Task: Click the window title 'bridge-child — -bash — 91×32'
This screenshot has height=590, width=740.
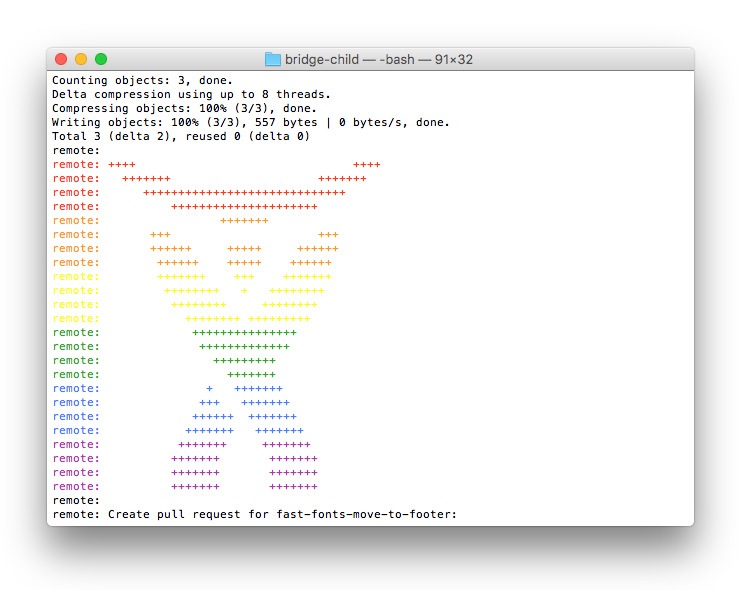Action: point(378,59)
